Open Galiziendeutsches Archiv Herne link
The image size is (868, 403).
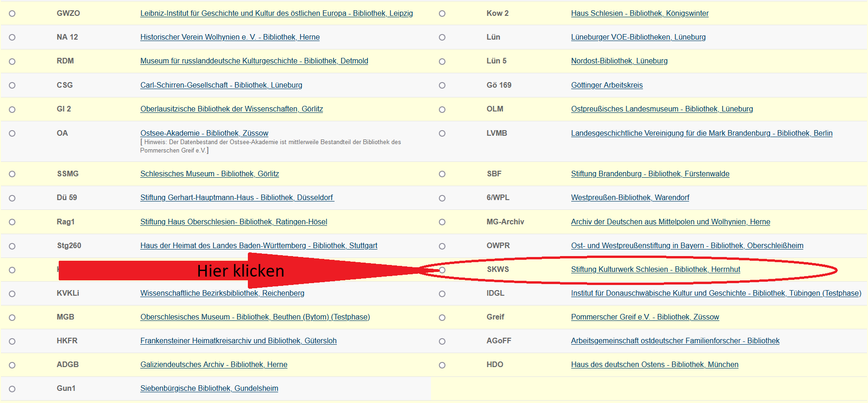(x=214, y=365)
